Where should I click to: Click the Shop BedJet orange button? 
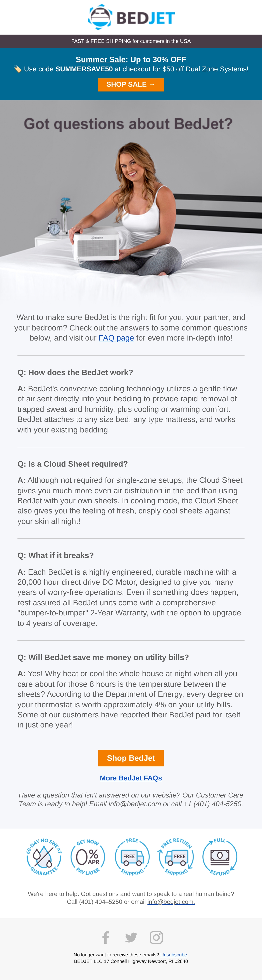tap(131, 758)
